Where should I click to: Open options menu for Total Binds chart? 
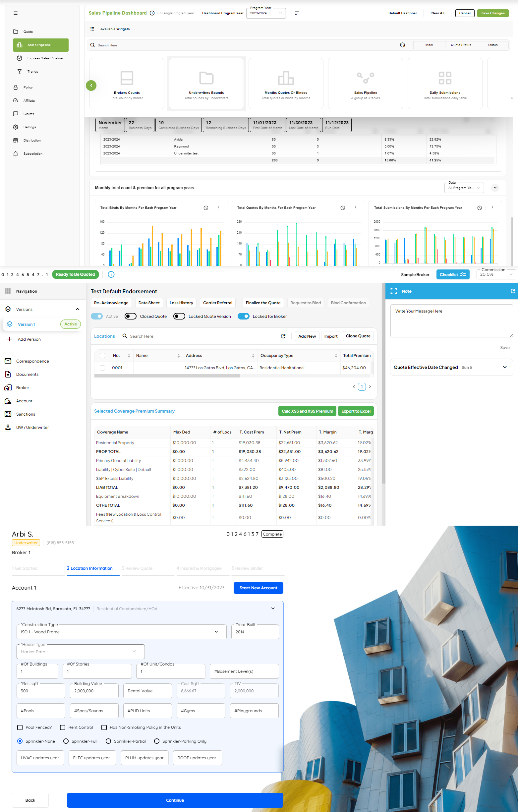[x=218, y=208]
